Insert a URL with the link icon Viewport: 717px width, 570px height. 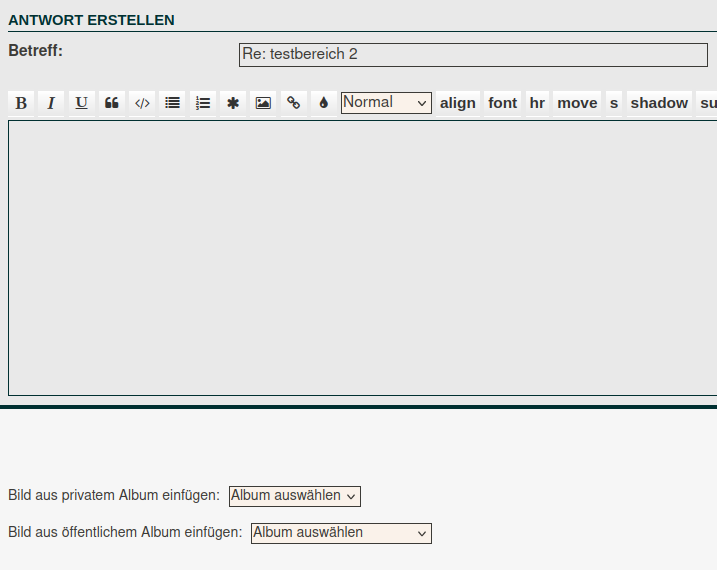click(x=293, y=103)
